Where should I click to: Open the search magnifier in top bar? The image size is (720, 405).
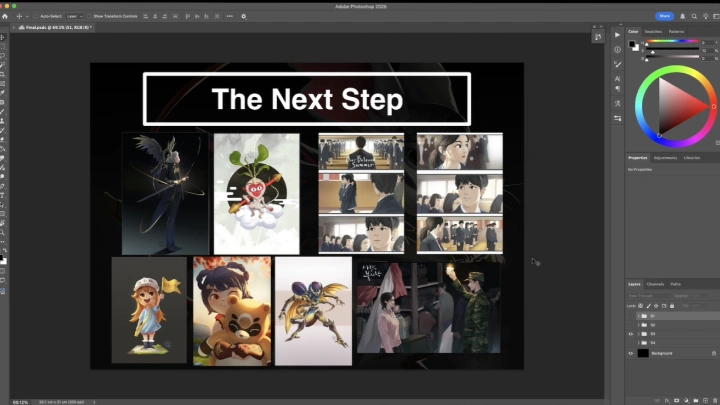tap(694, 16)
